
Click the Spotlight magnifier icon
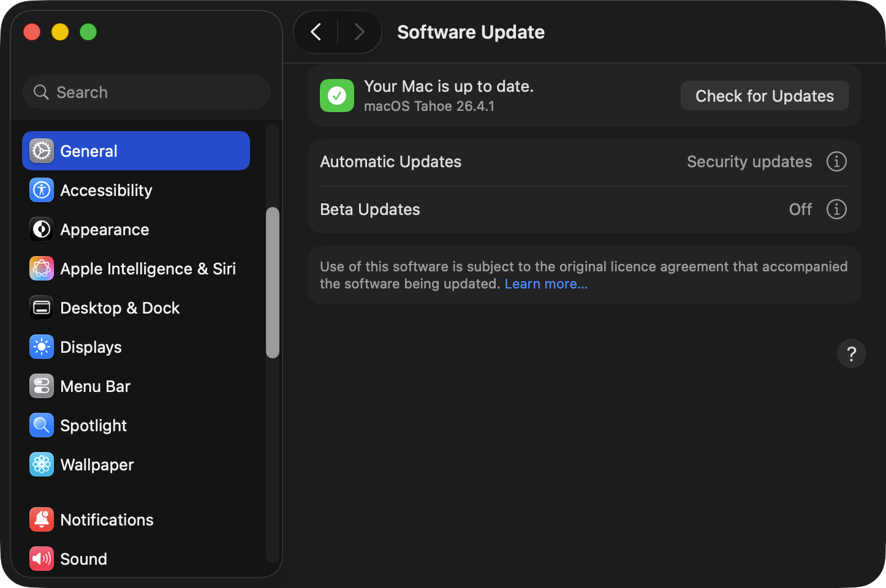(x=42, y=425)
